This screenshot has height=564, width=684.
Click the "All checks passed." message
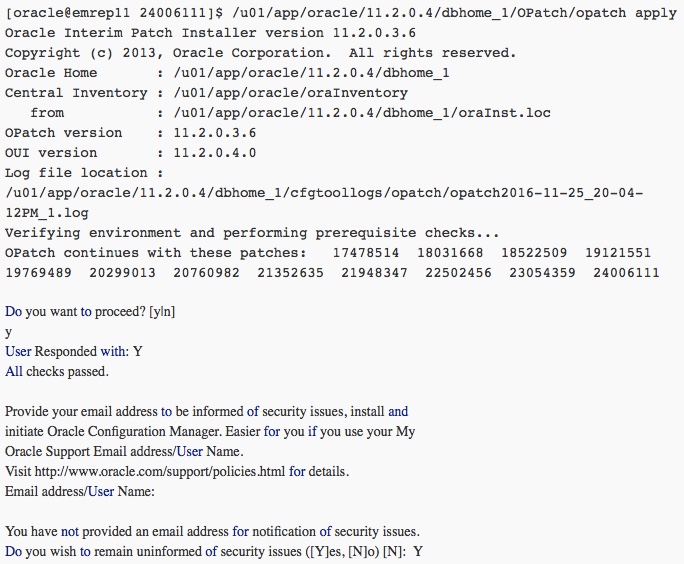57,371
